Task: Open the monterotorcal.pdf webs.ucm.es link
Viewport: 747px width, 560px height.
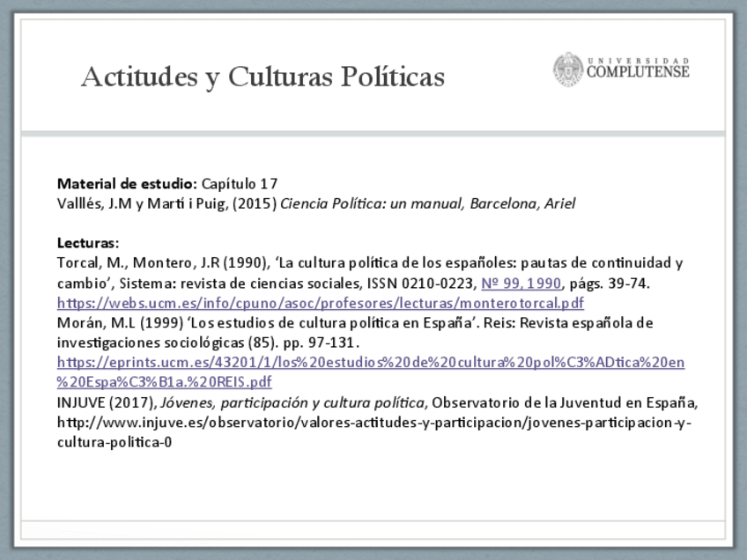Action: 321,303
